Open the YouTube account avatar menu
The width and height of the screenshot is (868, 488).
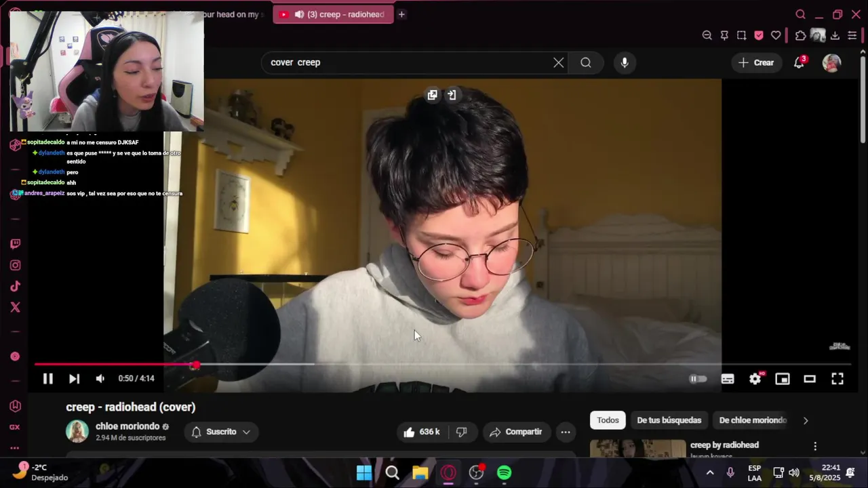point(831,62)
